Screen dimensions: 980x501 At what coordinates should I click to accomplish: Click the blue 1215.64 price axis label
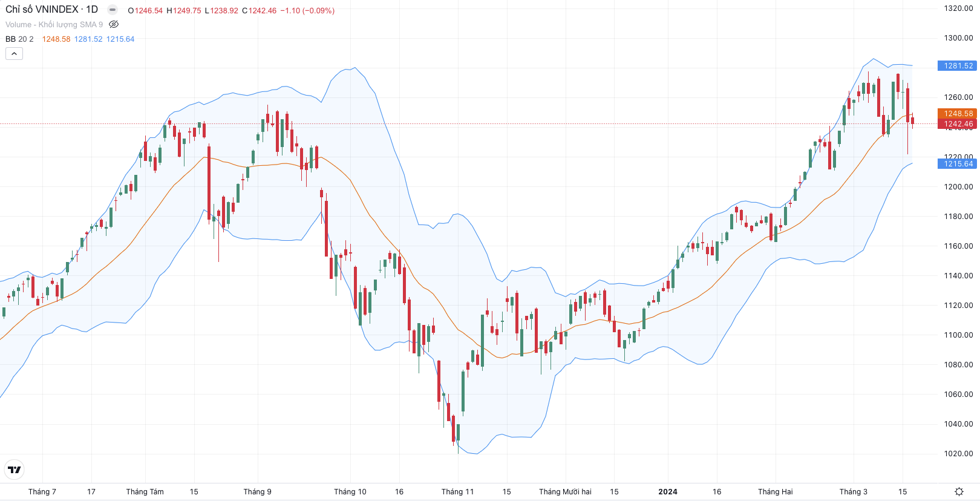pyautogui.click(x=956, y=164)
